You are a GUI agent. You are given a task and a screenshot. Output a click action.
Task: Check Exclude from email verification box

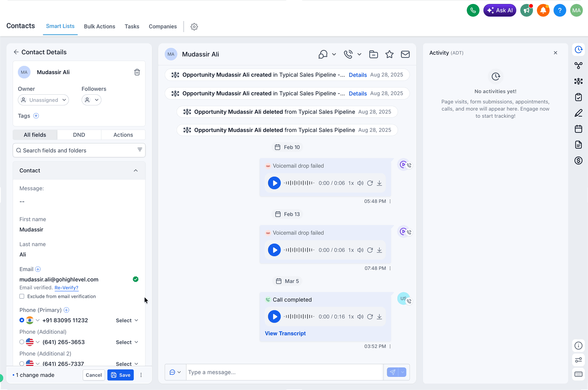coord(22,296)
